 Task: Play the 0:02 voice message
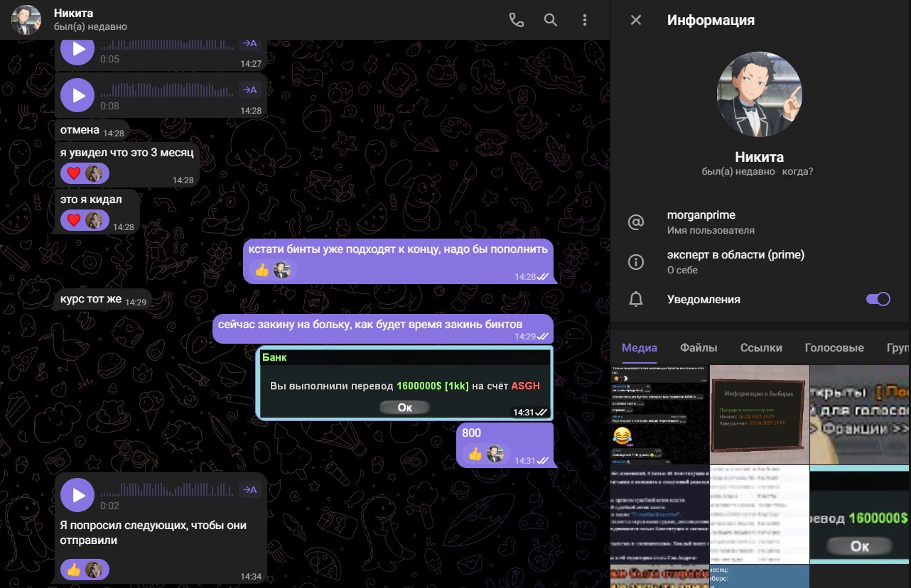(x=78, y=495)
